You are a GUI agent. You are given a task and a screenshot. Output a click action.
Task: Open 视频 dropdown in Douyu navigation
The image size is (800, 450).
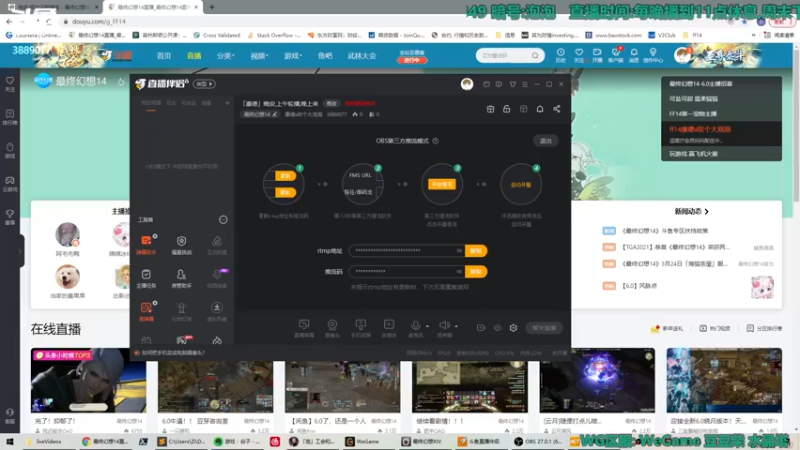259,56
